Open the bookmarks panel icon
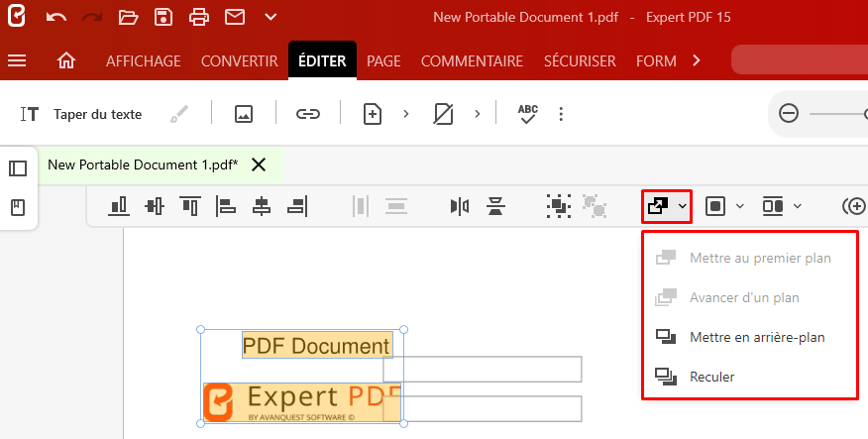 18,207
